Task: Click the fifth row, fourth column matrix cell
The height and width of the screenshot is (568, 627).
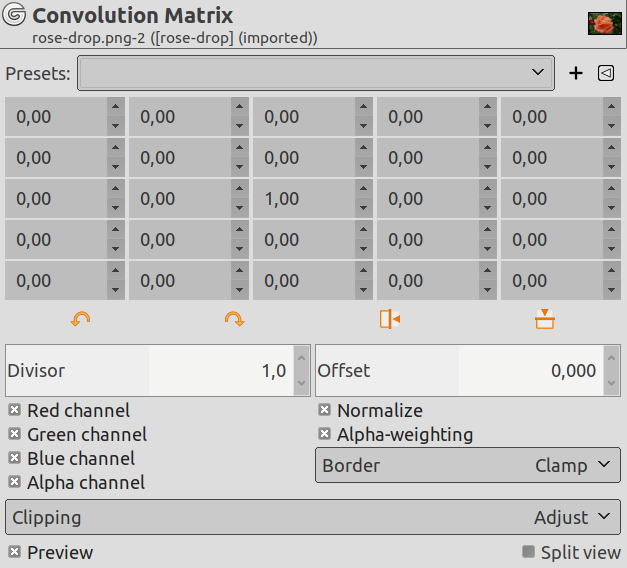Action: [x=428, y=280]
